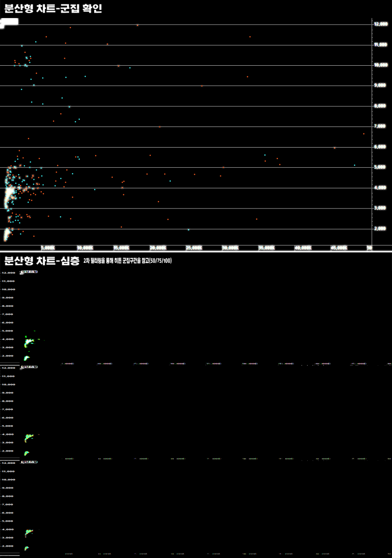Click the 25,000K x-axis tick label

[194, 248]
